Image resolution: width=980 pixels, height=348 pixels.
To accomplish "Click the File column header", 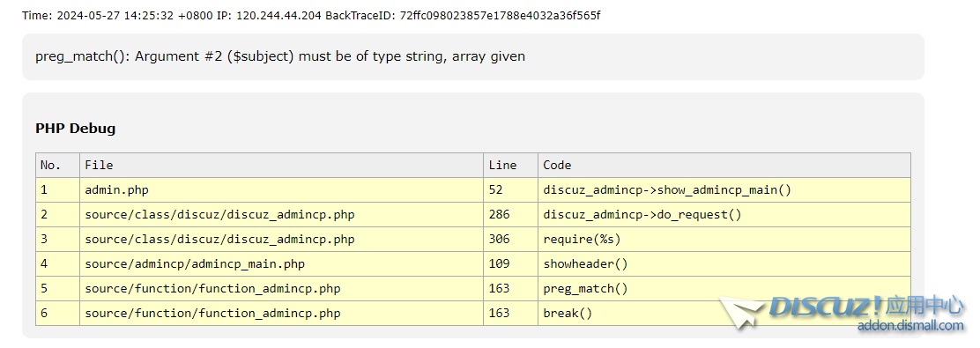I will [281, 165].
